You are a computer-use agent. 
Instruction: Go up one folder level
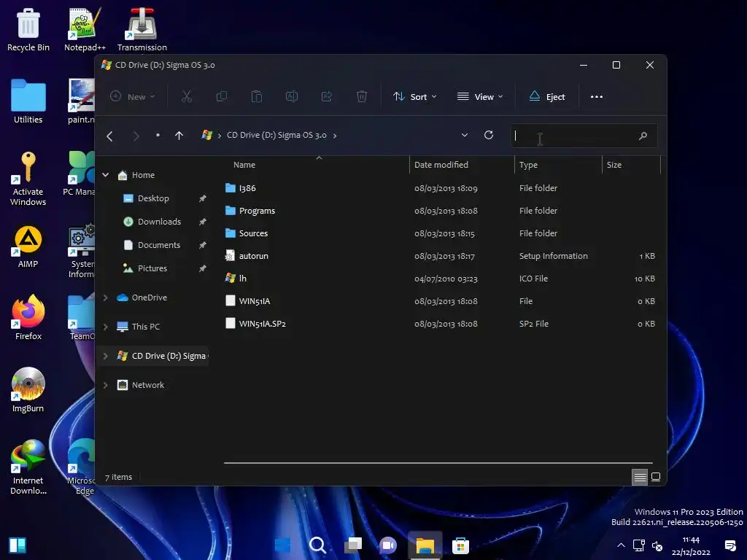pos(179,136)
